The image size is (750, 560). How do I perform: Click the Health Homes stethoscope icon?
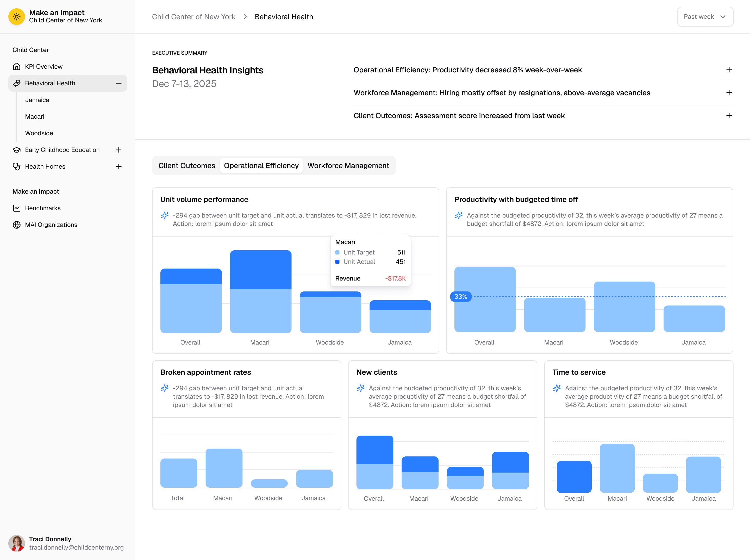coord(17,166)
